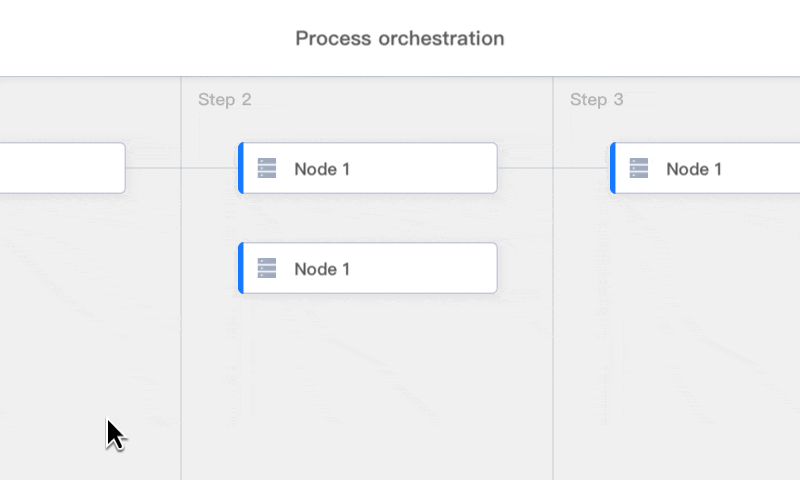
Task: Click the empty canvas below Step 2's bottom node
Action: coord(367,380)
